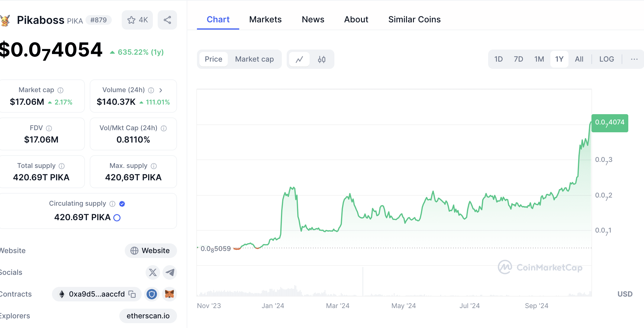Image resolution: width=644 pixels, height=328 pixels.
Task: Switch chart to Market cap view
Action: point(254,59)
